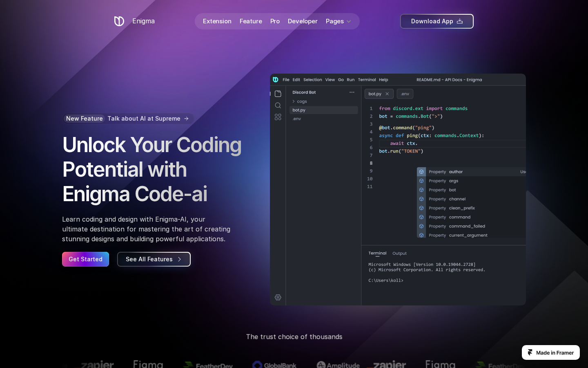The image size is (588, 368).
Task: Click the Discord Bot explorer header
Action: (304, 92)
